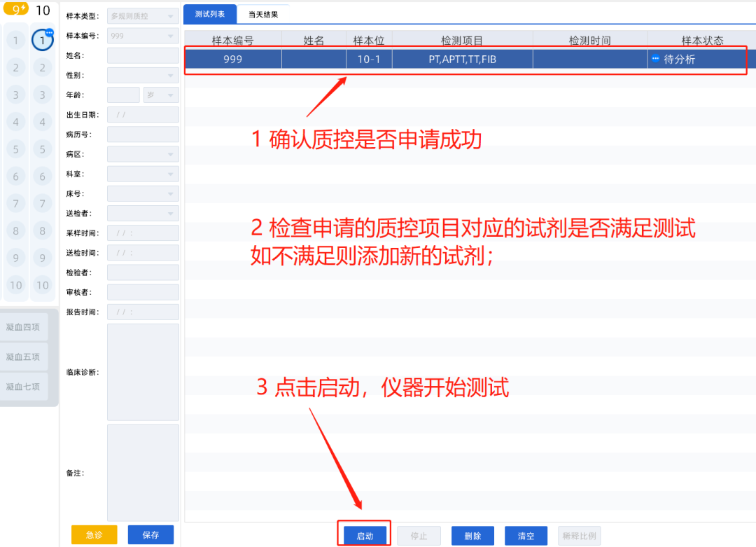Click the highlighted sample position 1 circle
This screenshot has height=547, width=756.
point(43,41)
